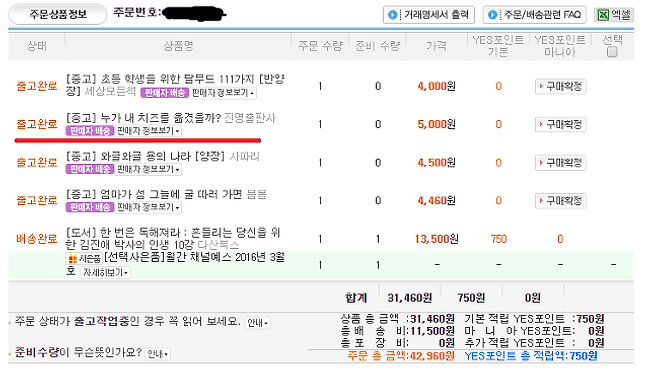Open book title 한 번은 독해져라 link
The height and width of the screenshot is (368, 650).
[173, 238]
